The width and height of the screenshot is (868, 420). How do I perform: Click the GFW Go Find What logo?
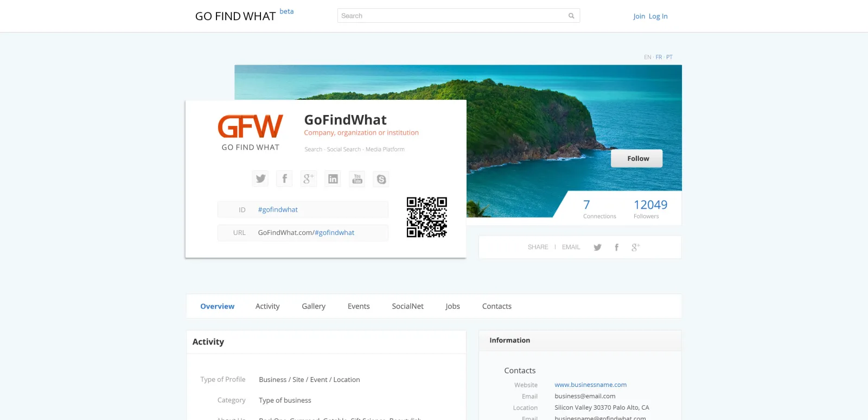coord(250,132)
